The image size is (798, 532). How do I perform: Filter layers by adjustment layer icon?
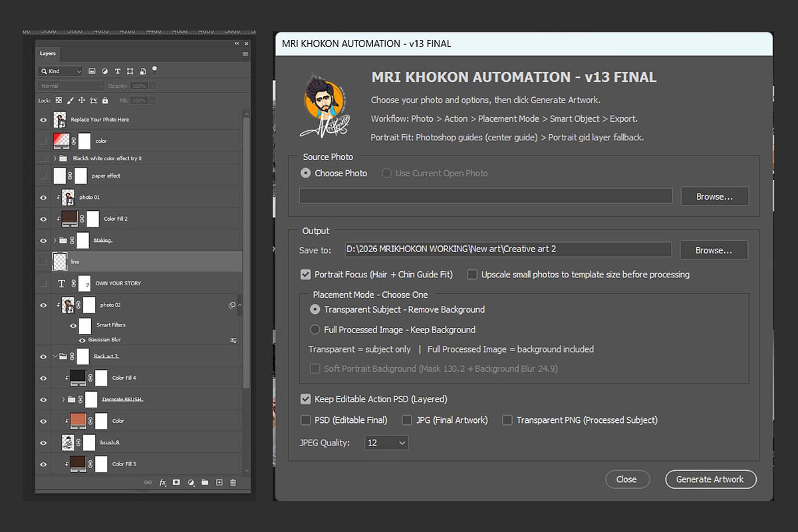[105, 71]
